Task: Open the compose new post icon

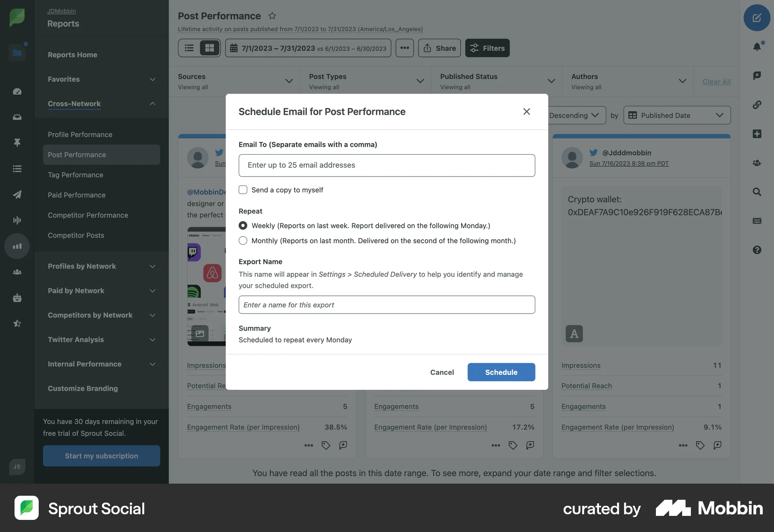Action: [x=757, y=18]
